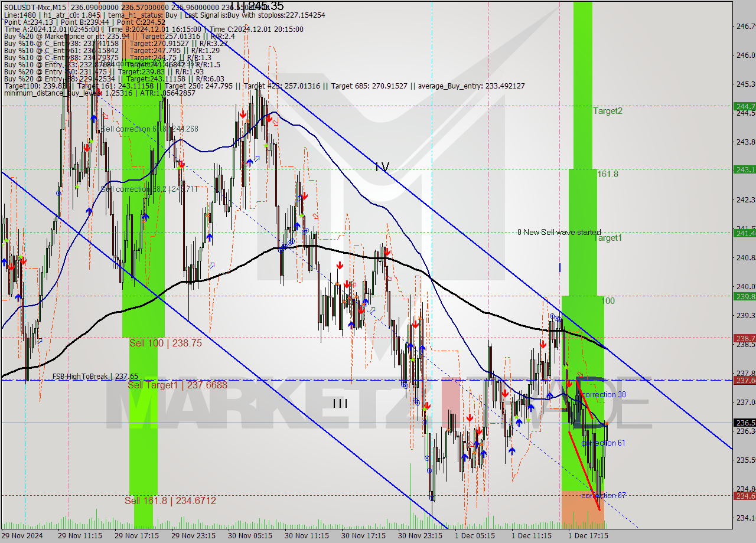Click the 'correction 61' label
756x543 pixels.
coord(603,443)
